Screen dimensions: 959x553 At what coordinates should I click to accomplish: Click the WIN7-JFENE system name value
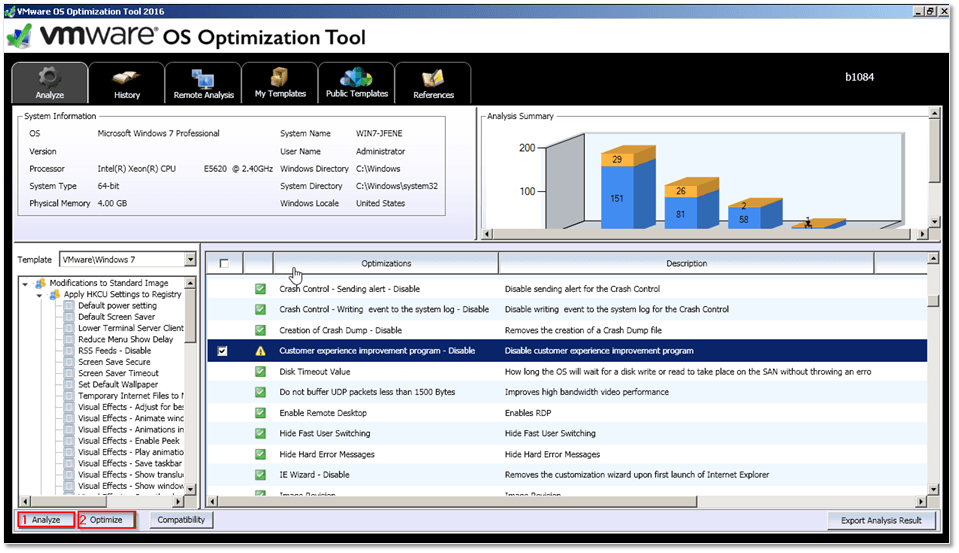point(379,133)
